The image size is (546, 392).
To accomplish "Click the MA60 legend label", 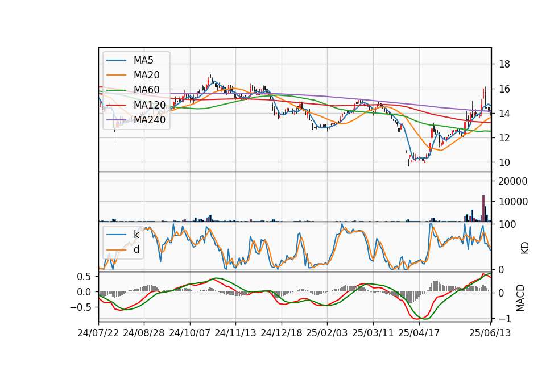I will (146, 90).
